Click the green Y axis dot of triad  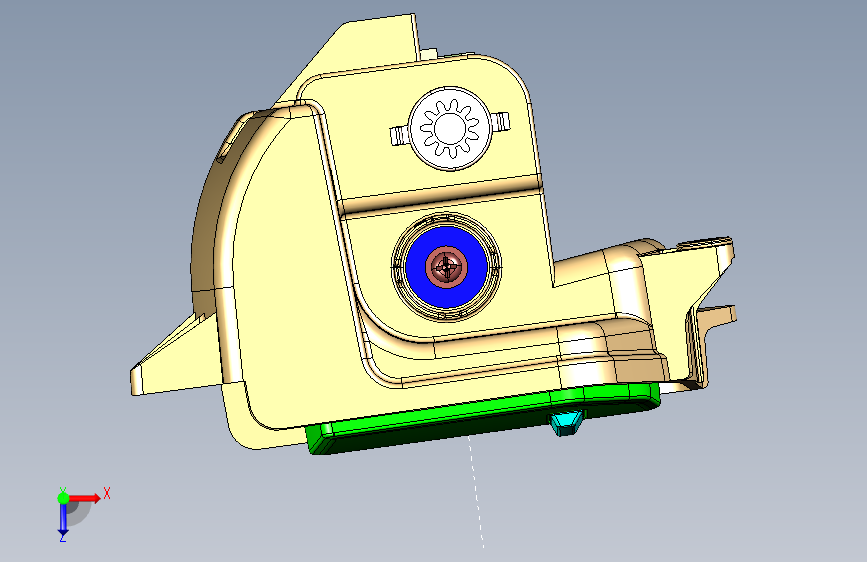click(63, 498)
